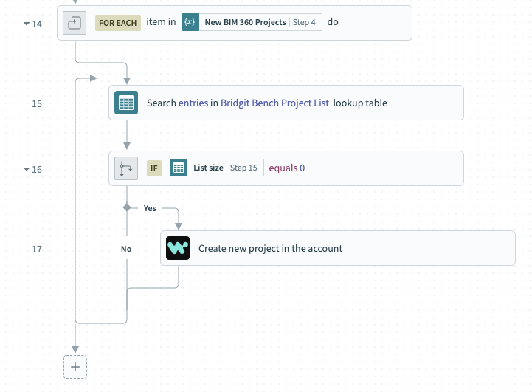Viewport: 532px width, 392px height.
Task: Select the Yes branch label
Action: [150, 208]
